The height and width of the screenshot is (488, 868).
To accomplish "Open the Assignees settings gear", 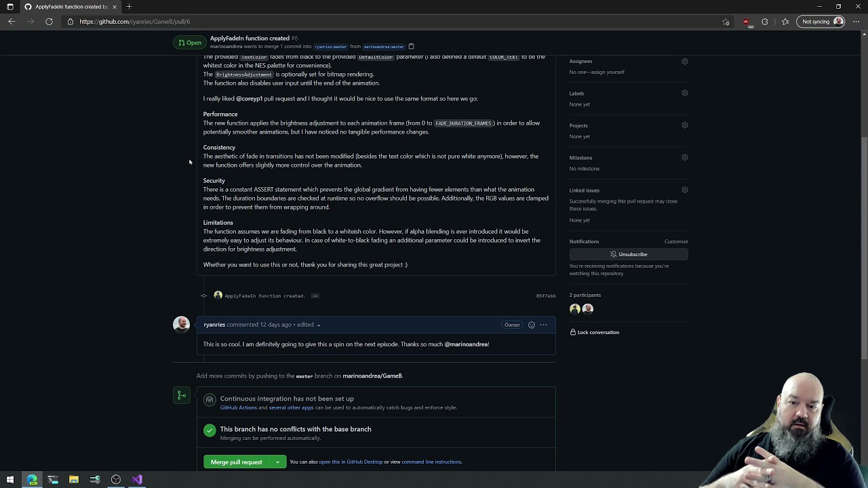I will click(x=685, y=61).
